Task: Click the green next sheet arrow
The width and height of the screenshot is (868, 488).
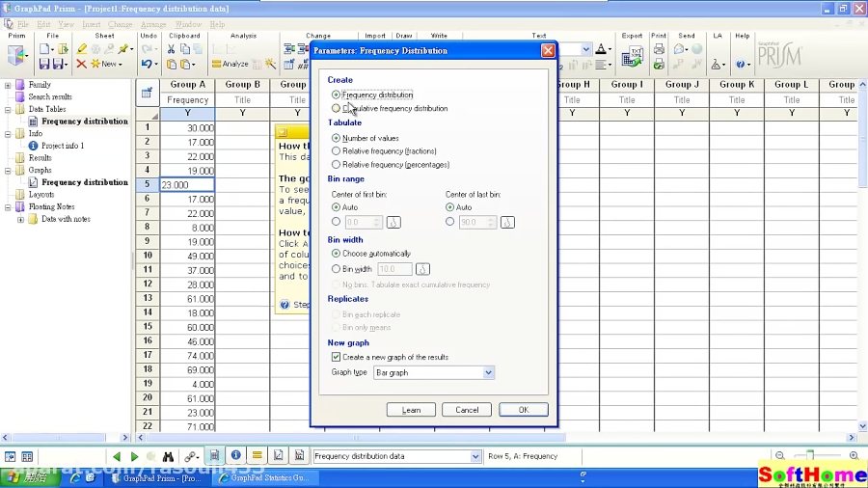Action: coord(134,456)
